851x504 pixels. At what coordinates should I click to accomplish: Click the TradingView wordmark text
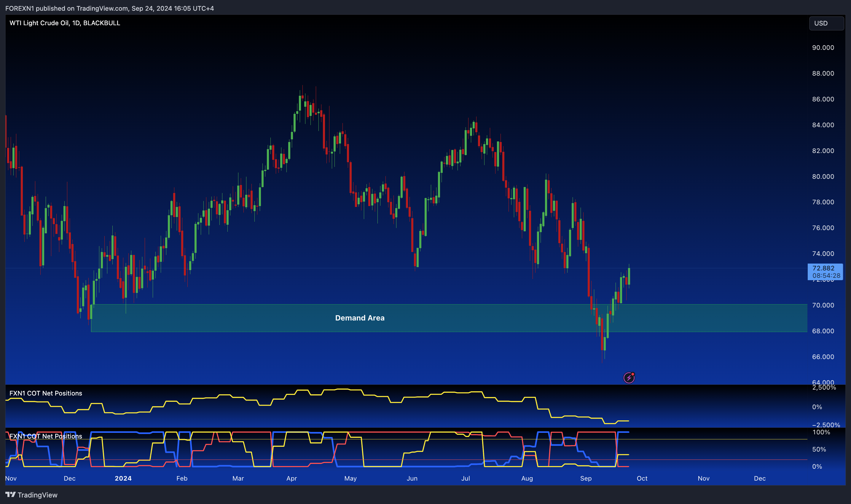point(37,495)
